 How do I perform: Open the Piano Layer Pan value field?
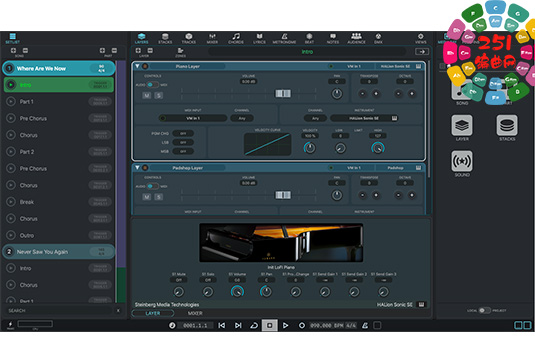pos(336,82)
